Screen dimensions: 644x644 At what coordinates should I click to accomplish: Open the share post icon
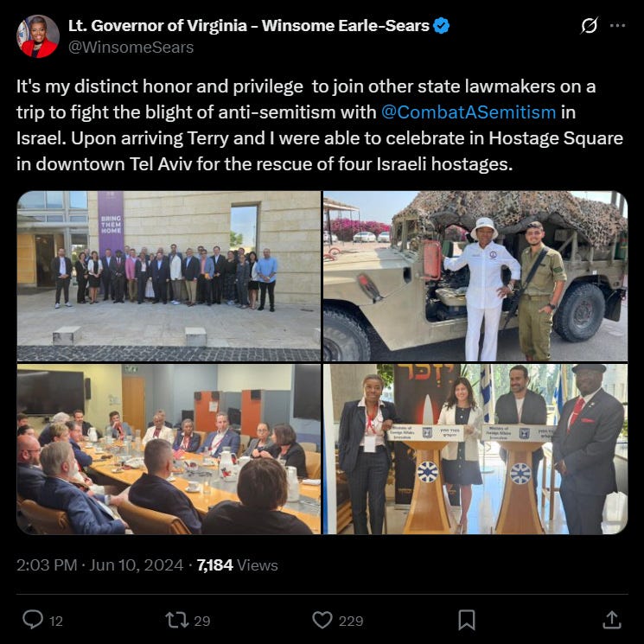(x=611, y=620)
